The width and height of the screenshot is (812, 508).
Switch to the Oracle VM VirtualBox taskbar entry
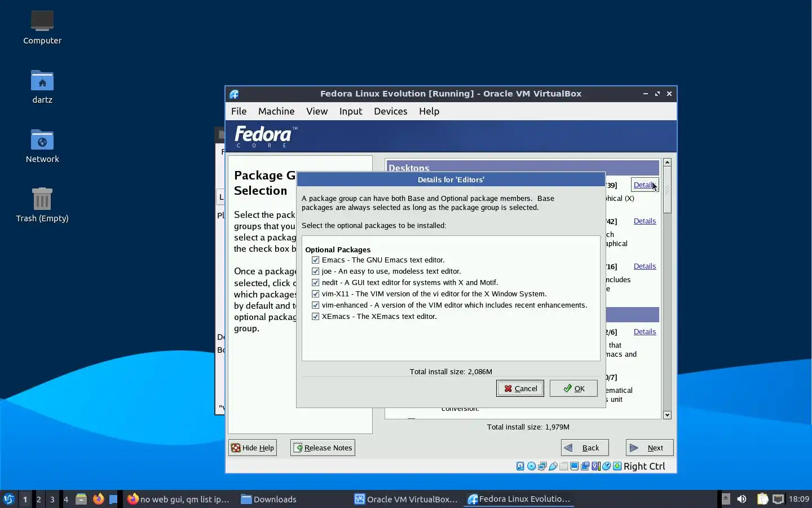point(407,499)
